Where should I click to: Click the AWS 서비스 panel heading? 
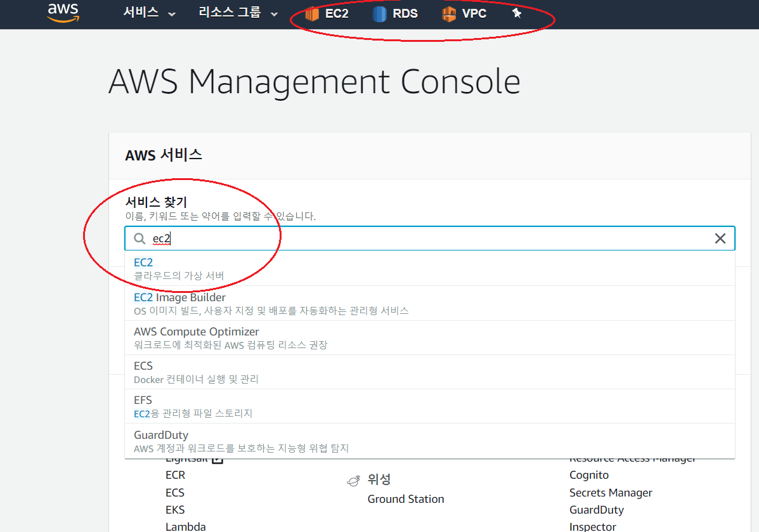pos(164,155)
